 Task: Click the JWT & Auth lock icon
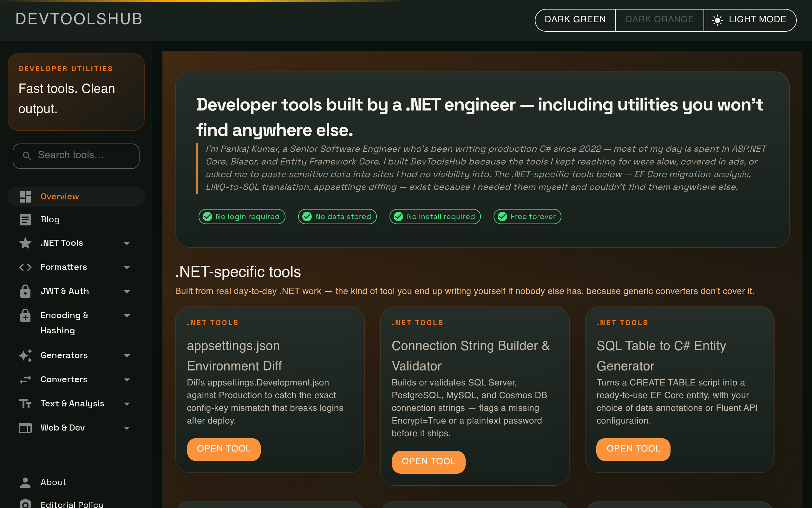point(25,291)
